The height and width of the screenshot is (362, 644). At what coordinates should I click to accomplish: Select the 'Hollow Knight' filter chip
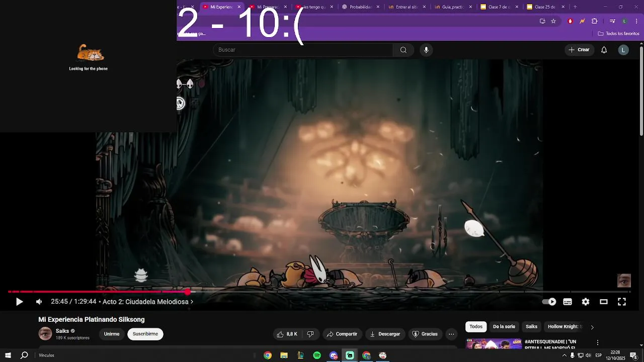[x=565, y=327]
